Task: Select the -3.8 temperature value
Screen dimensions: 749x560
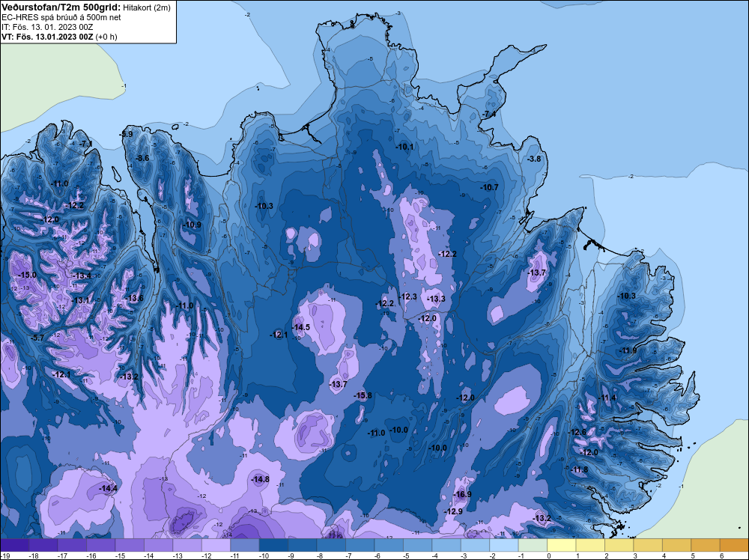Action: pos(533,159)
